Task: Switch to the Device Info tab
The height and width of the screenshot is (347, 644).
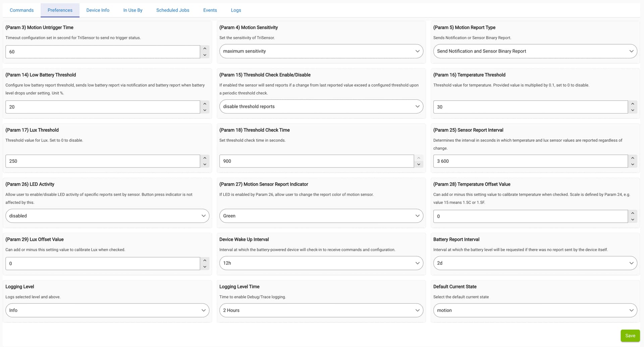Action: [x=98, y=10]
